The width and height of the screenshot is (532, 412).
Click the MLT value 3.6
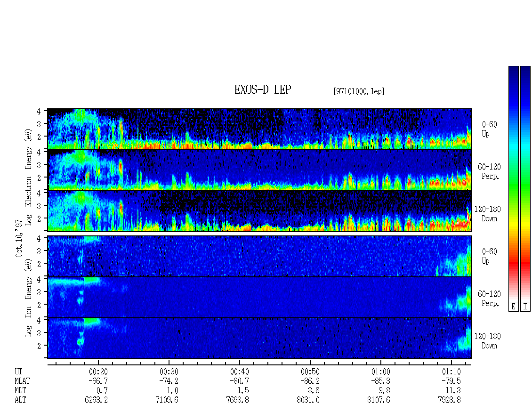pos(314,391)
